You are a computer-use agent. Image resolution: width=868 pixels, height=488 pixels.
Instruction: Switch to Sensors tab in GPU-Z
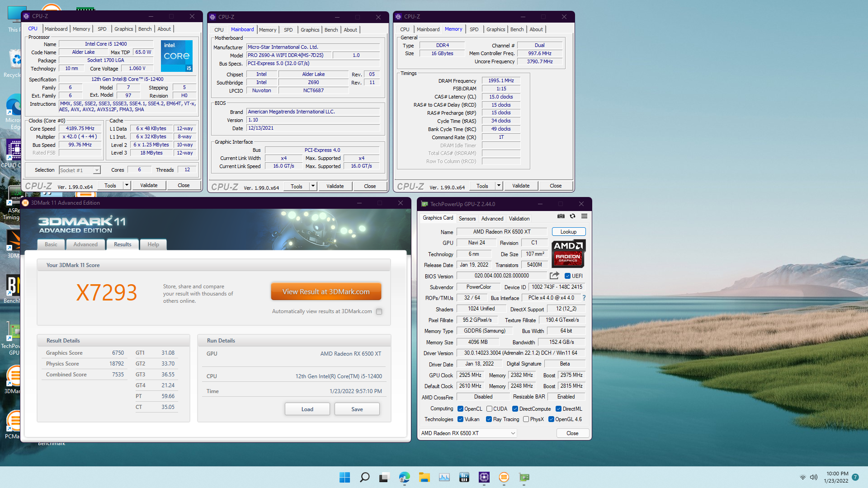(x=467, y=219)
